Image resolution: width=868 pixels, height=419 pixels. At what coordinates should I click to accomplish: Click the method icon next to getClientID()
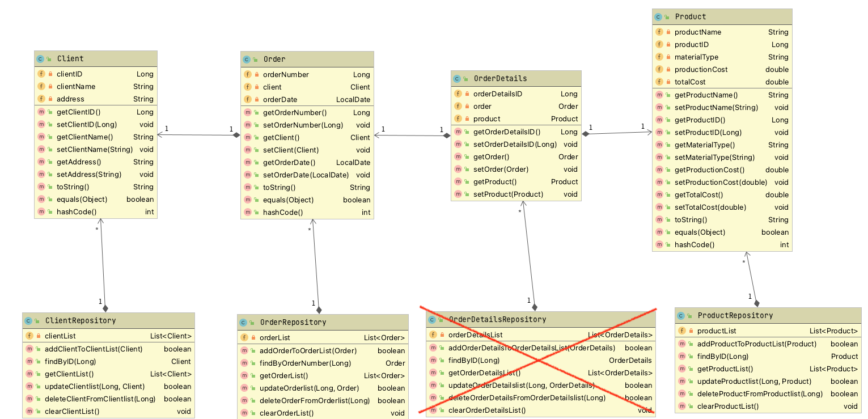pyautogui.click(x=41, y=112)
